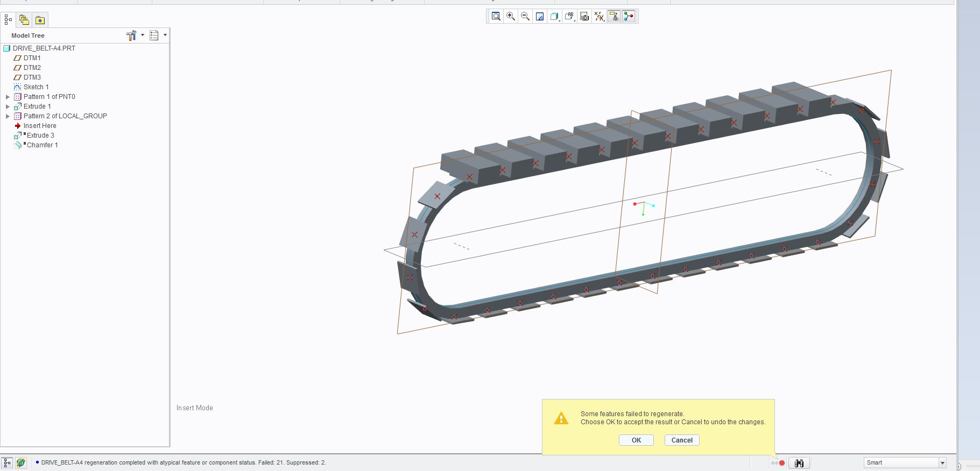Click the Model Tree show list icon
Screen dimensions: 980x471
click(x=154, y=35)
